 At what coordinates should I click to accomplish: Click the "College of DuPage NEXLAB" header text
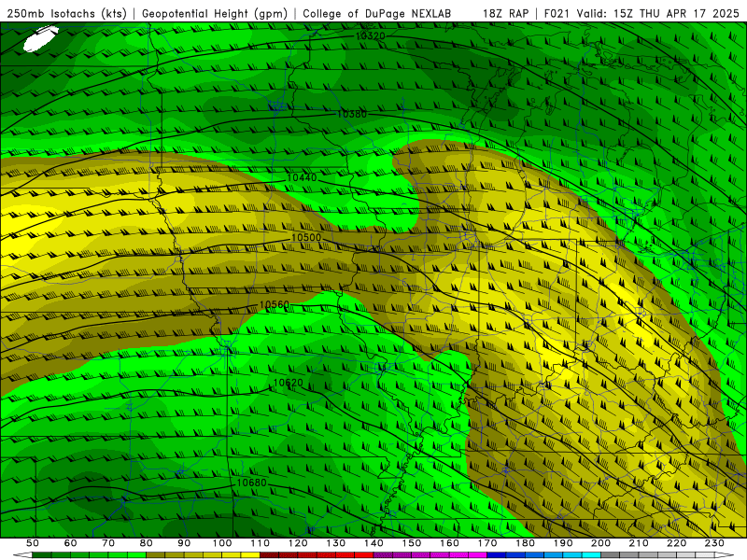377,14
